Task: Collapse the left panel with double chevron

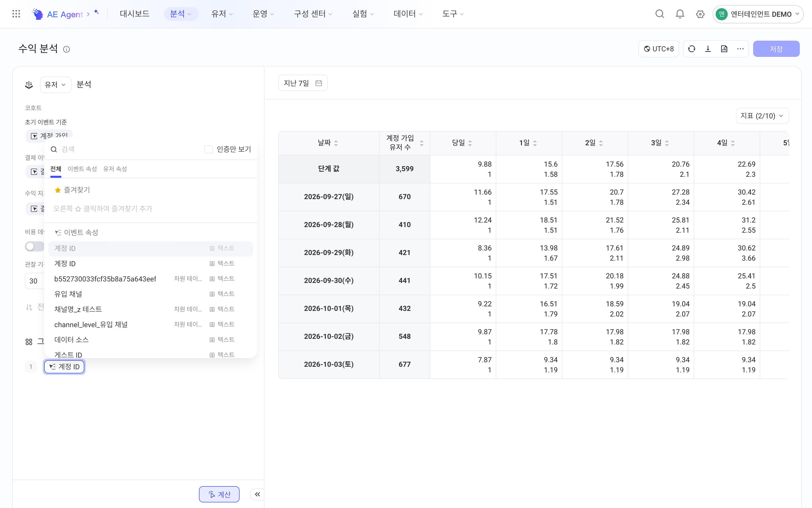Action: (257, 494)
